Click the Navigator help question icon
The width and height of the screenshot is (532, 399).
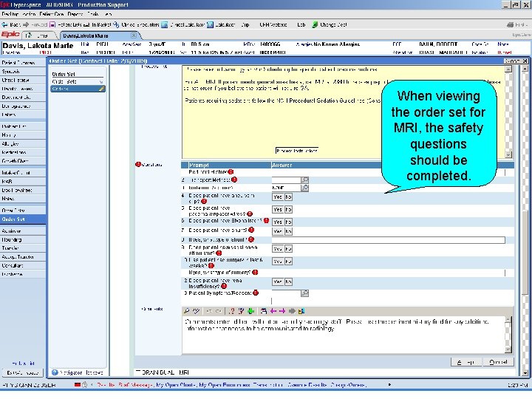coord(55,372)
